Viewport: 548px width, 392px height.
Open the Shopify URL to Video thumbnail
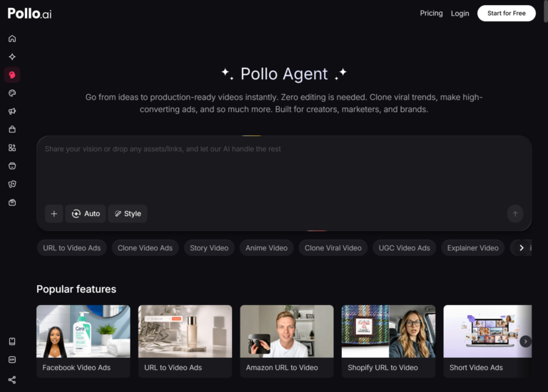coord(389,331)
